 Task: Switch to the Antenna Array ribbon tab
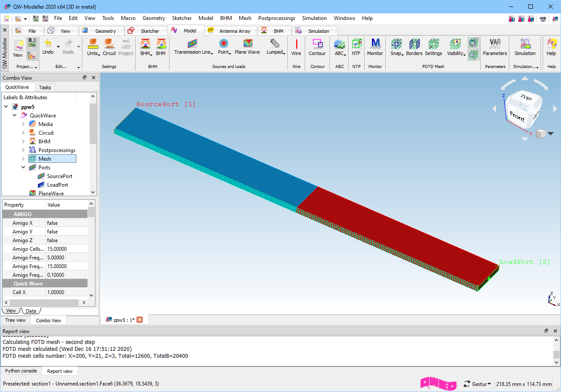click(x=230, y=31)
